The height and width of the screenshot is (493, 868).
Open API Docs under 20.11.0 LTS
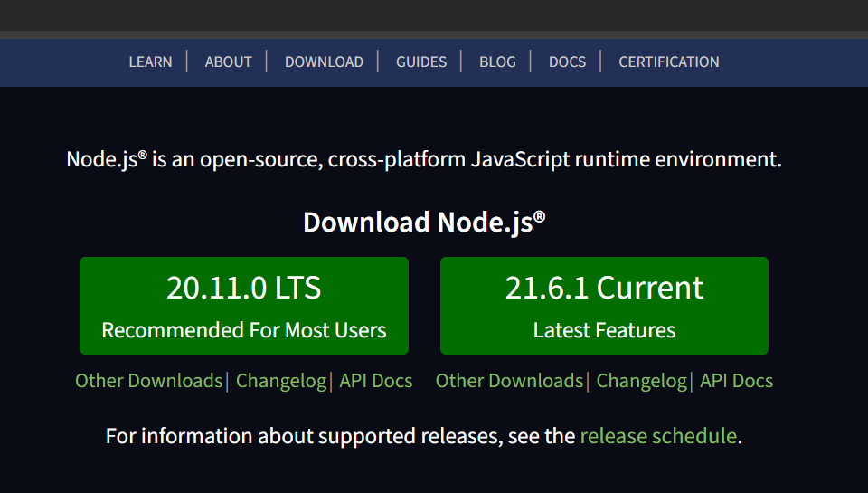tap(376, 381)
